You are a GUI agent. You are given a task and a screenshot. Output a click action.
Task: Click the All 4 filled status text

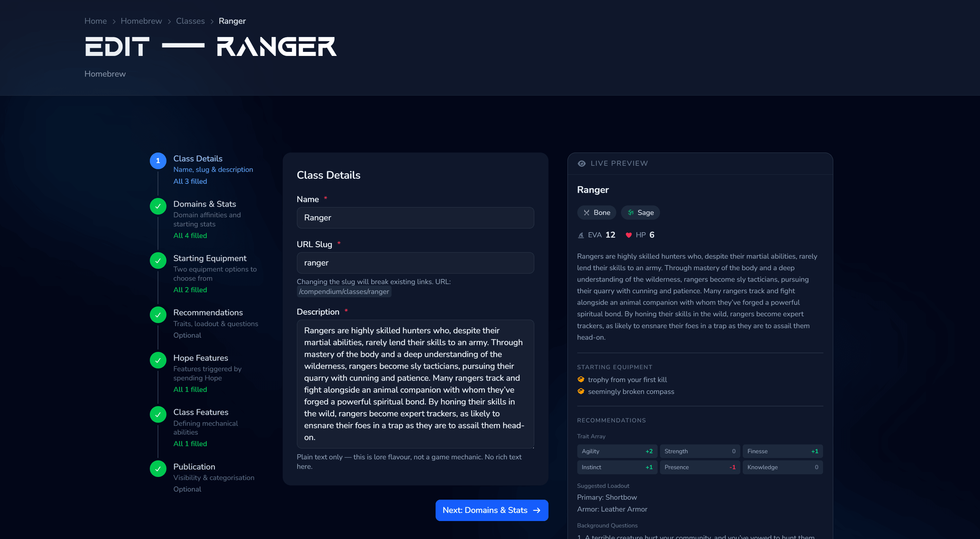(x=190, y=236)
